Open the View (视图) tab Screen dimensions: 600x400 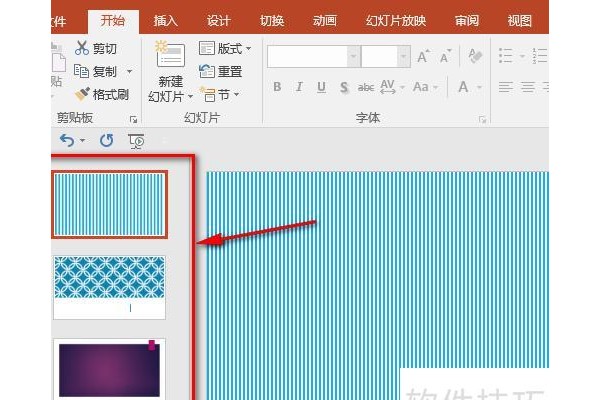click(520, 21)
